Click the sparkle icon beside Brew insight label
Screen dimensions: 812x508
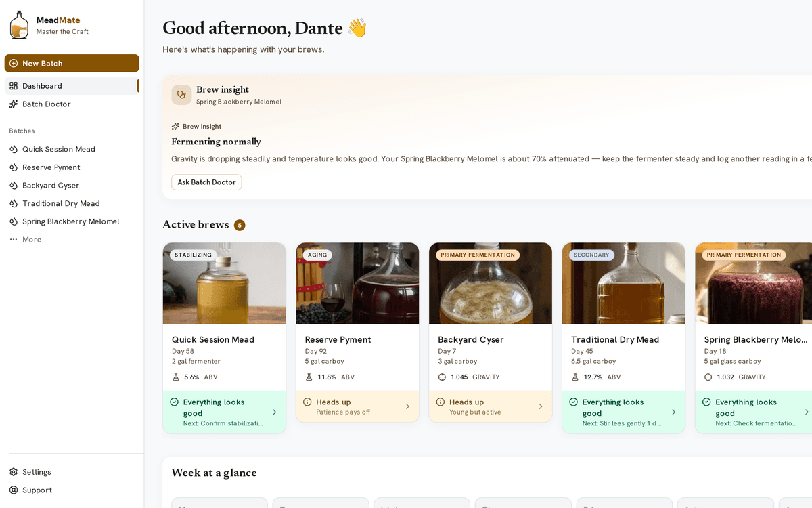[x=175, y=127]
